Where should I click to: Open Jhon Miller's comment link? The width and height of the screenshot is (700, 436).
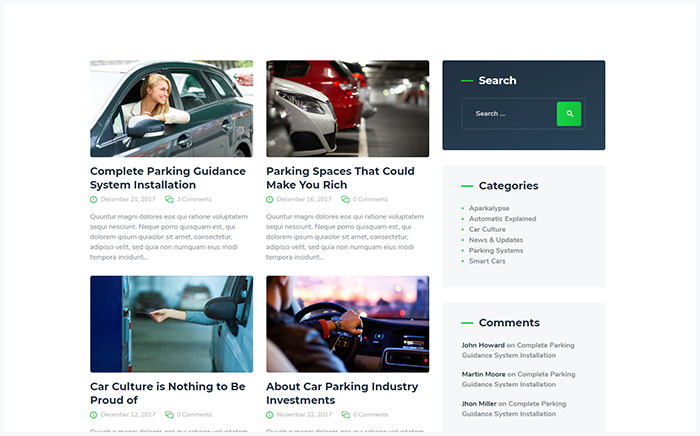[x=514, y=409]
